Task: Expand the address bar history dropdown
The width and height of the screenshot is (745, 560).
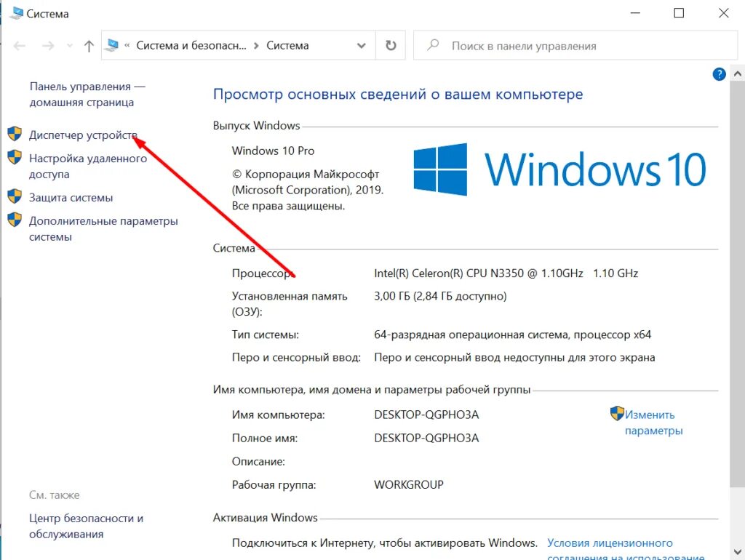Action: (x=362, y=46)
